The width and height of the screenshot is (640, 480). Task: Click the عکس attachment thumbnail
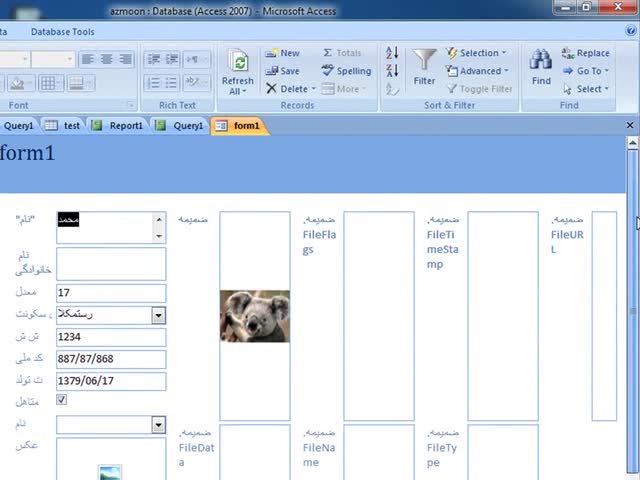click(x=110, y=472)
